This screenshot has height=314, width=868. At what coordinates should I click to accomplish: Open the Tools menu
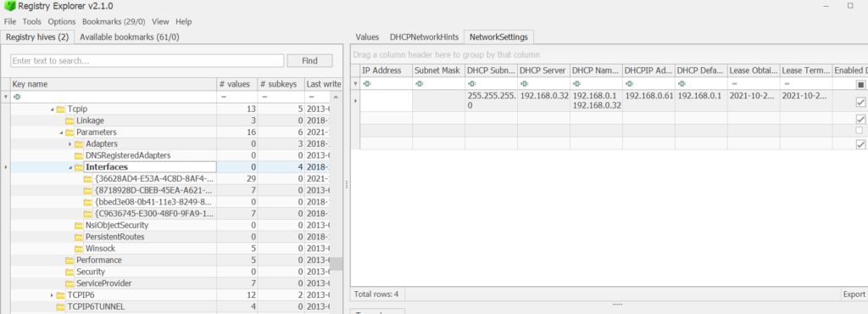point(32,21)
